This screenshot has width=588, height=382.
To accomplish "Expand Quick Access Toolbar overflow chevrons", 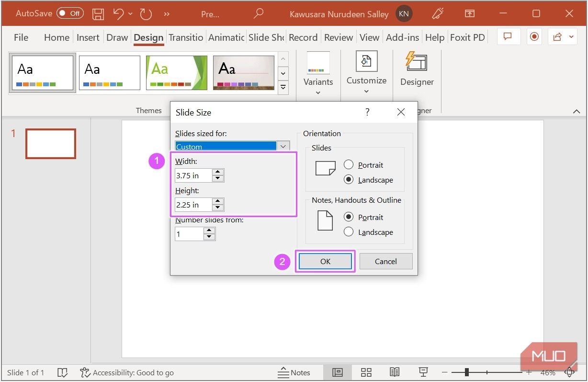I will tap(167, 14).
